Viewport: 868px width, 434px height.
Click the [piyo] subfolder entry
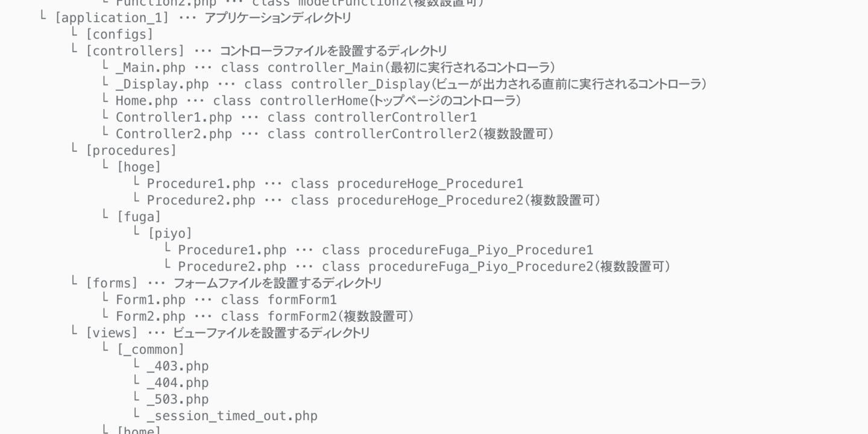(x=170, y=233)
